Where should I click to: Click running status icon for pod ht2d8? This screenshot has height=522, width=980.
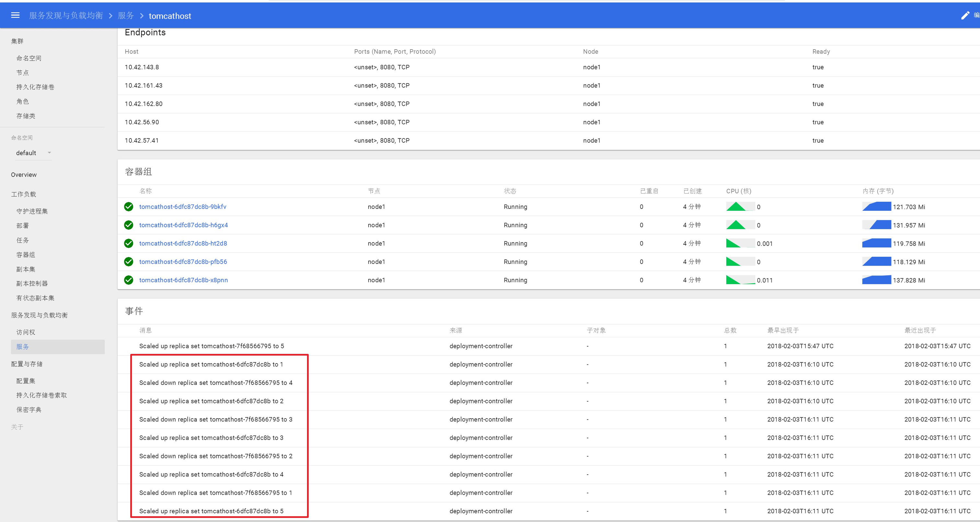click(129, 243)
